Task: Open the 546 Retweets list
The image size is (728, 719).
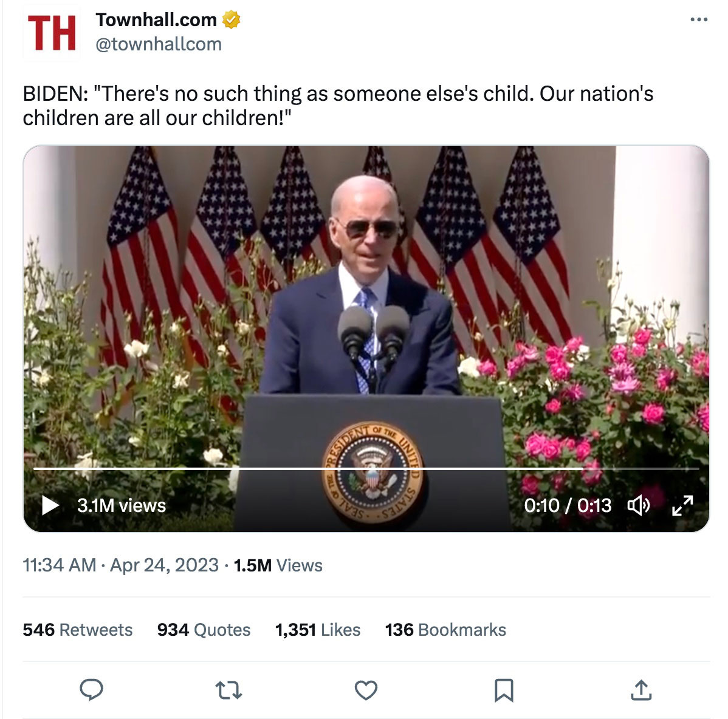Action: (x=77, y=630)
